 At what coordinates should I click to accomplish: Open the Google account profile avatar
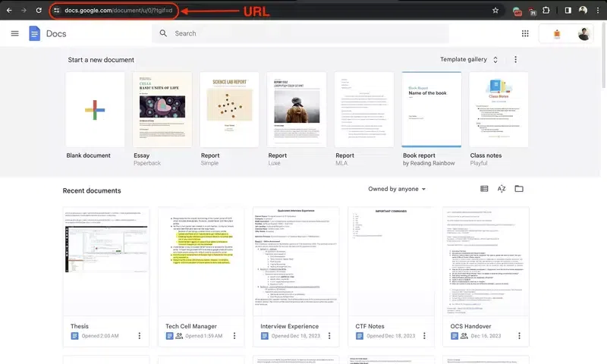coord(583,33)
